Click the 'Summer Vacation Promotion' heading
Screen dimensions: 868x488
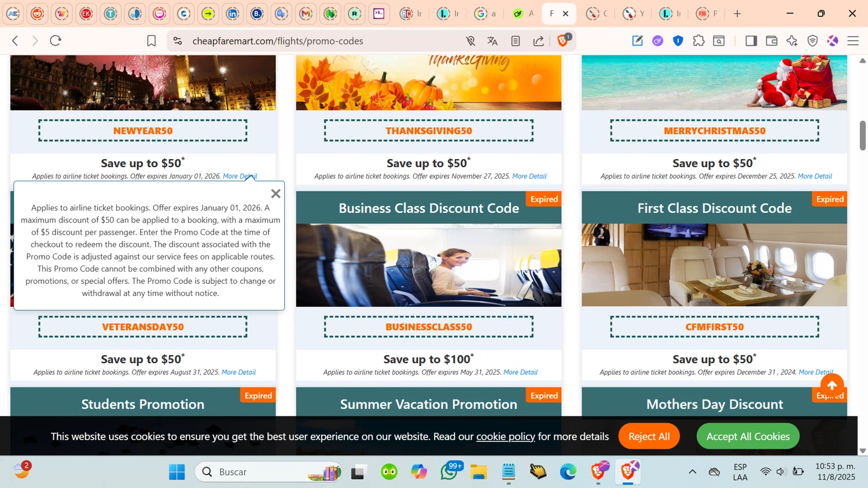tap(429, 404)
